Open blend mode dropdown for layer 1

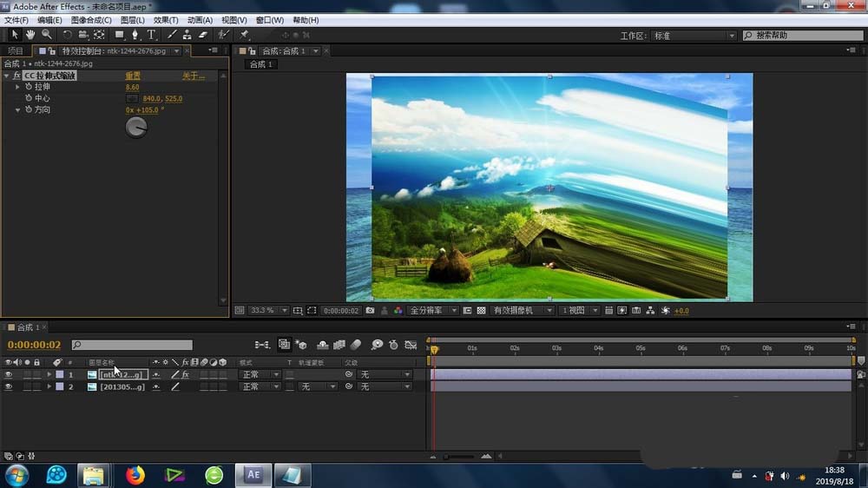point(260,374)
